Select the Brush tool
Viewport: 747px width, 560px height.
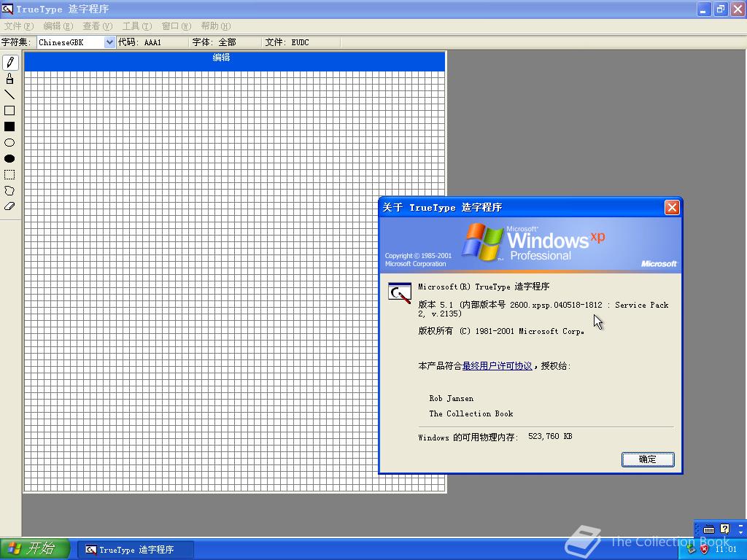coord(10,79)
